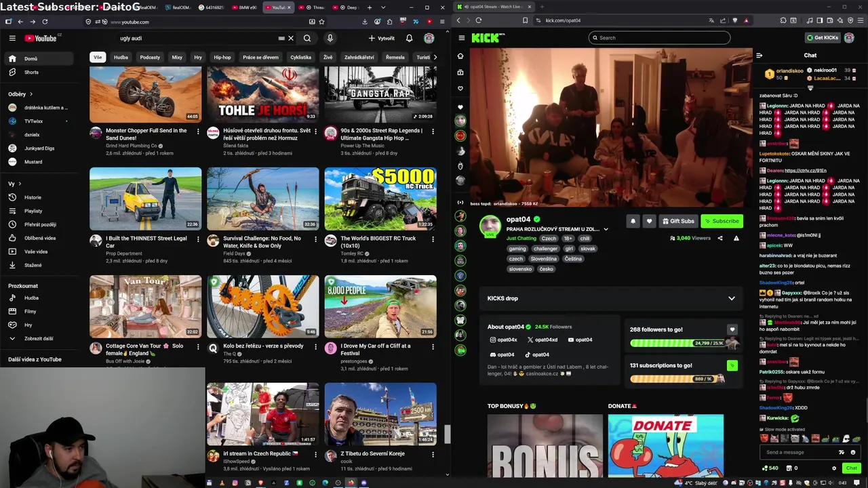
Task: Expand Zobrazit další in the Prozkoumat section
Action: pos(39,338)
